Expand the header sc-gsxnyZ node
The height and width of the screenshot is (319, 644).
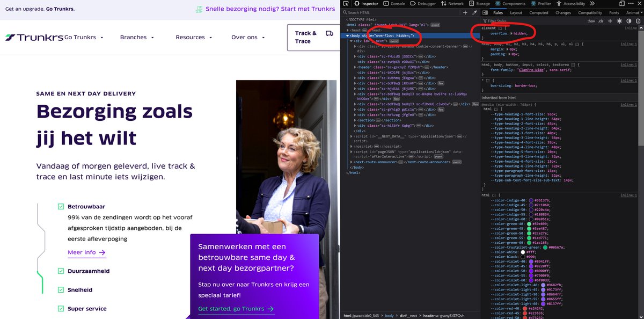click(356, 67)
